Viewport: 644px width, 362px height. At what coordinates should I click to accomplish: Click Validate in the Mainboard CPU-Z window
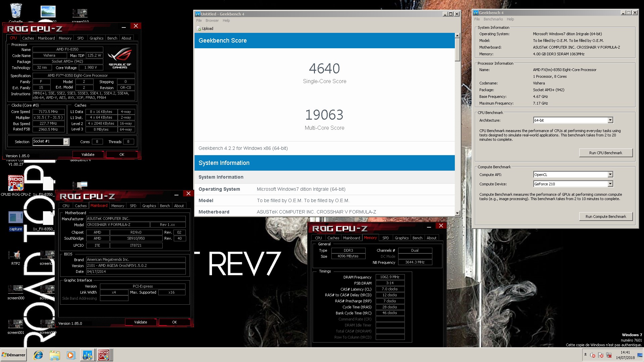point(141,322)
